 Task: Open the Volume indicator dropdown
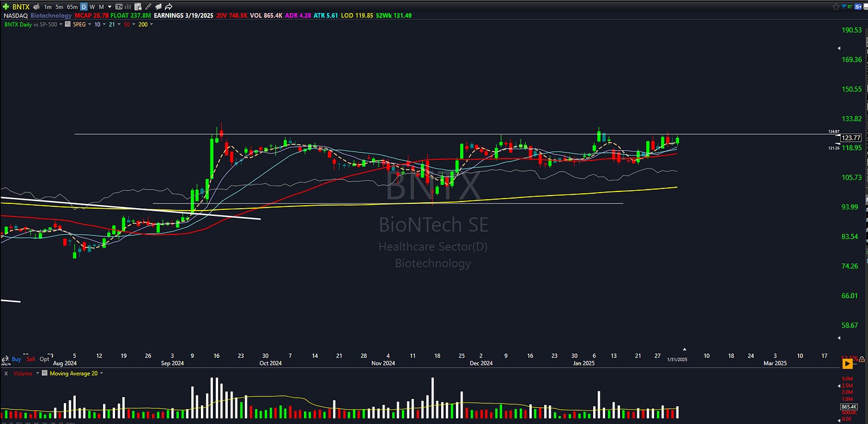pos(38,373)
